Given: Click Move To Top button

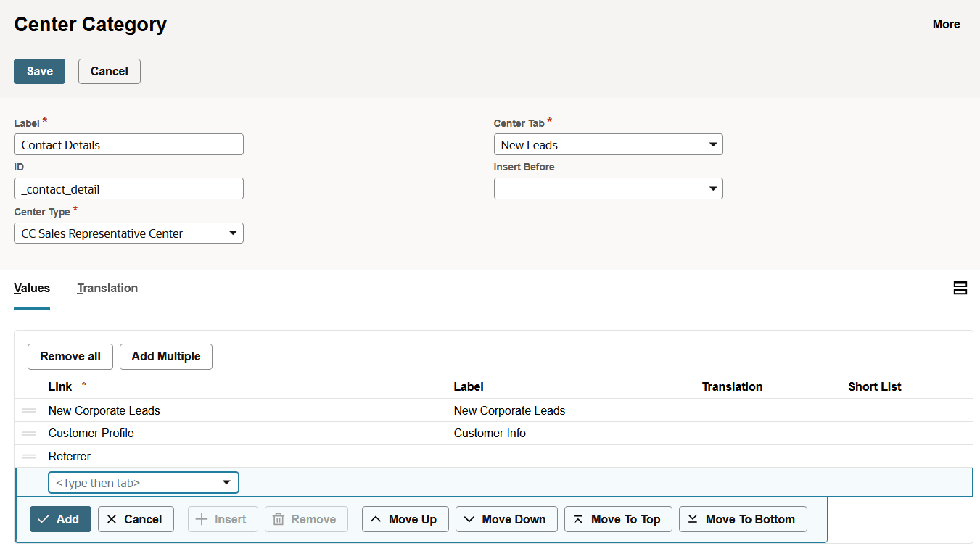Looking at the screenshot, I should coord(618,519).
